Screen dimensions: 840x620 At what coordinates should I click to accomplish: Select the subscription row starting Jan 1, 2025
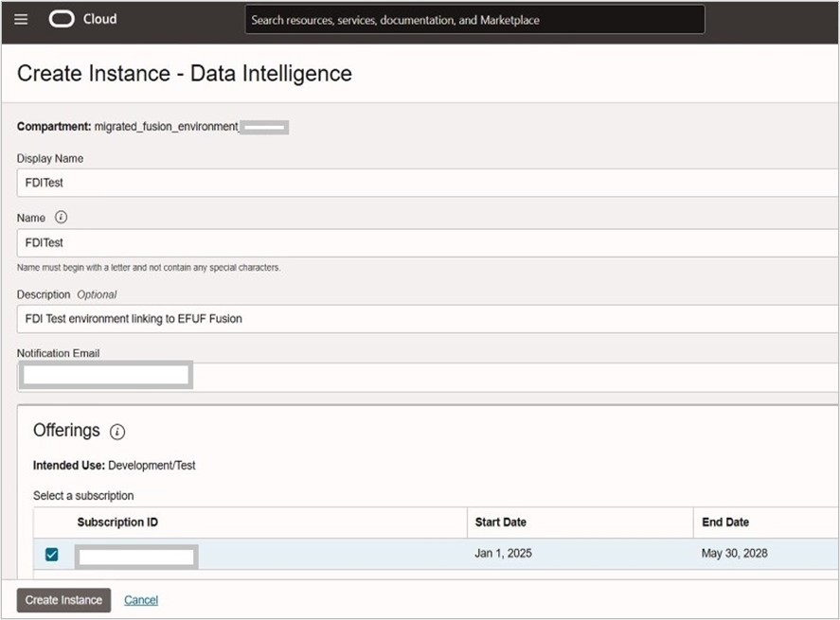(x=503, y=554)
